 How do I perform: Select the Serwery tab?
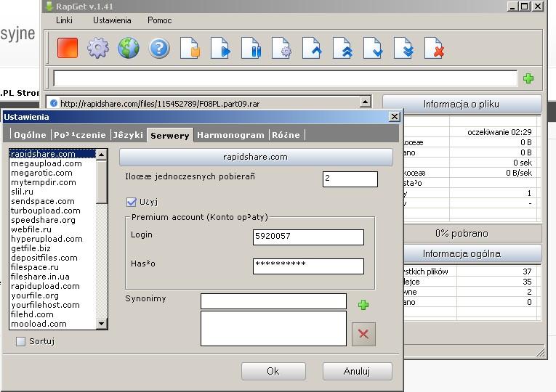pos(170,135)
